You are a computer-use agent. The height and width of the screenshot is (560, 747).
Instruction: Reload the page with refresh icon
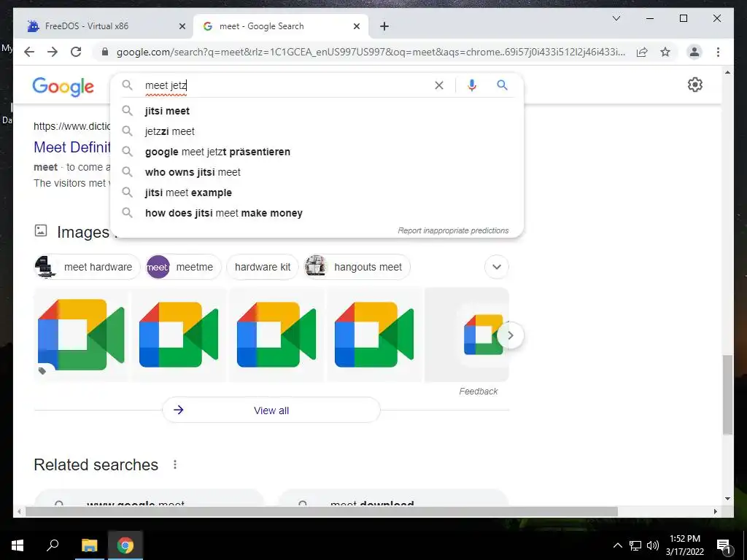click(x=76, y=52)
